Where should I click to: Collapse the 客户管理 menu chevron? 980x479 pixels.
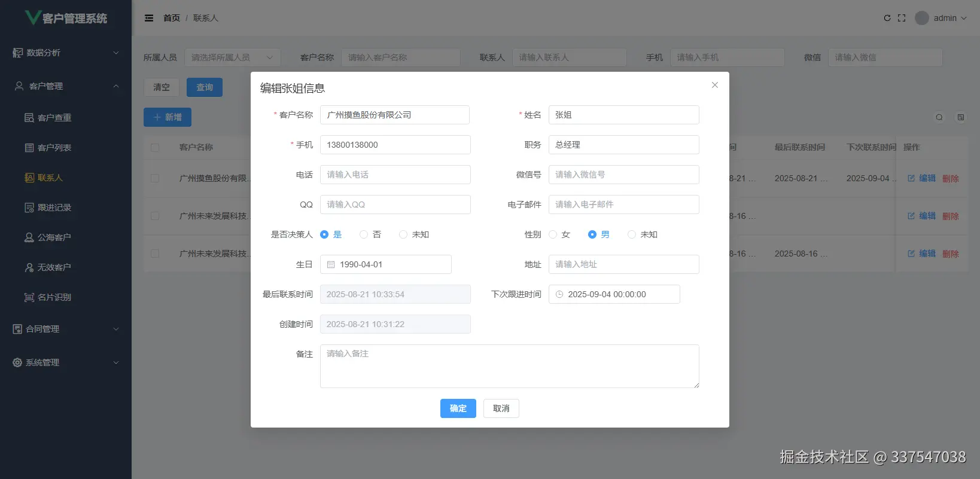point(116,86)
